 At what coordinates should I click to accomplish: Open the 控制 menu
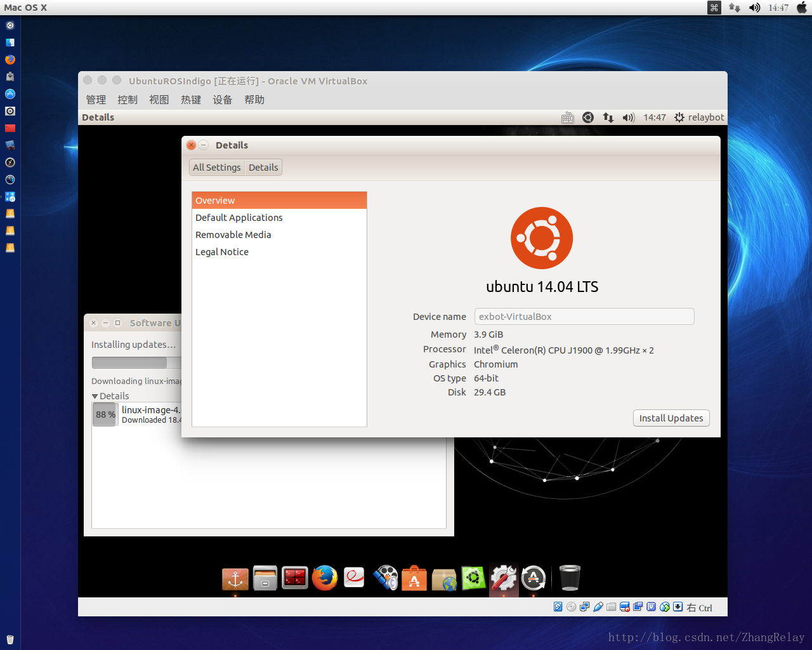[128, 100]
